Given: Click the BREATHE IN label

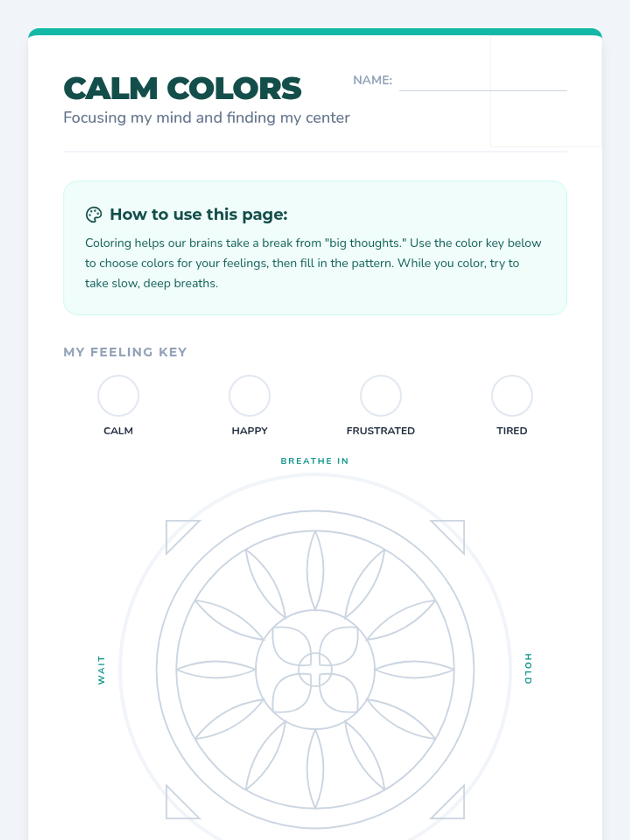Looking at the screenshot, I should pos(315,461).
